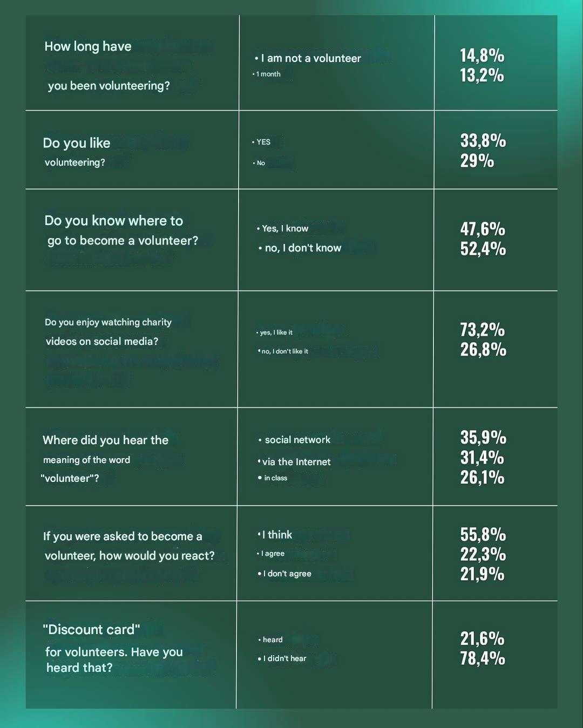Select the "YES" answer option
The height and width of the screenshot is (728, 583).
point(263,142)
